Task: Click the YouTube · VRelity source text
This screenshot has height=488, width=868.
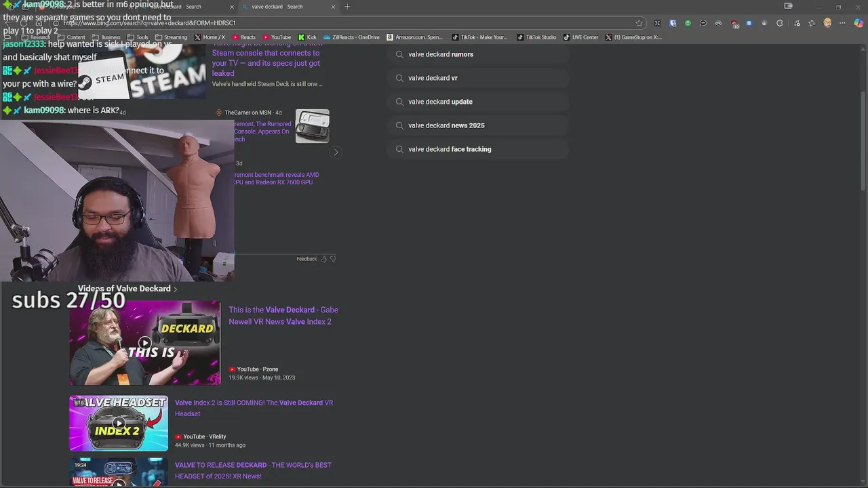Action: [205, 436]
